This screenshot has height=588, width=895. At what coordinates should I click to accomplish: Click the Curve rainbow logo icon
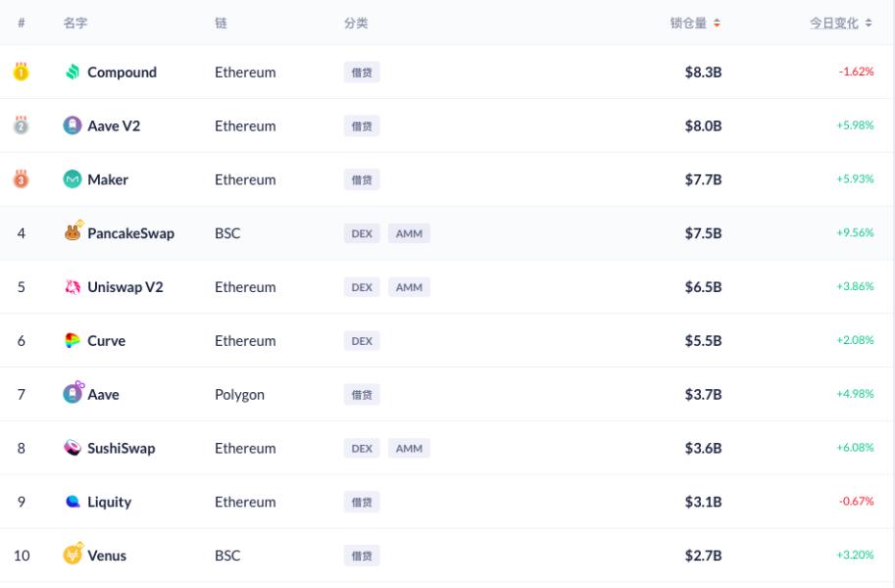pyautogui.click(x=73, y=341)
